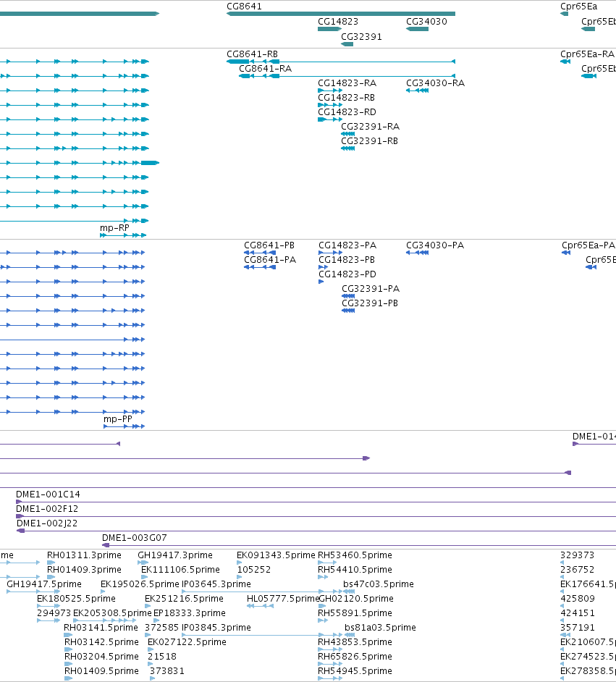
Task: Select the Cpr65Ea-RA transcript
Action: tap(565, 62)
